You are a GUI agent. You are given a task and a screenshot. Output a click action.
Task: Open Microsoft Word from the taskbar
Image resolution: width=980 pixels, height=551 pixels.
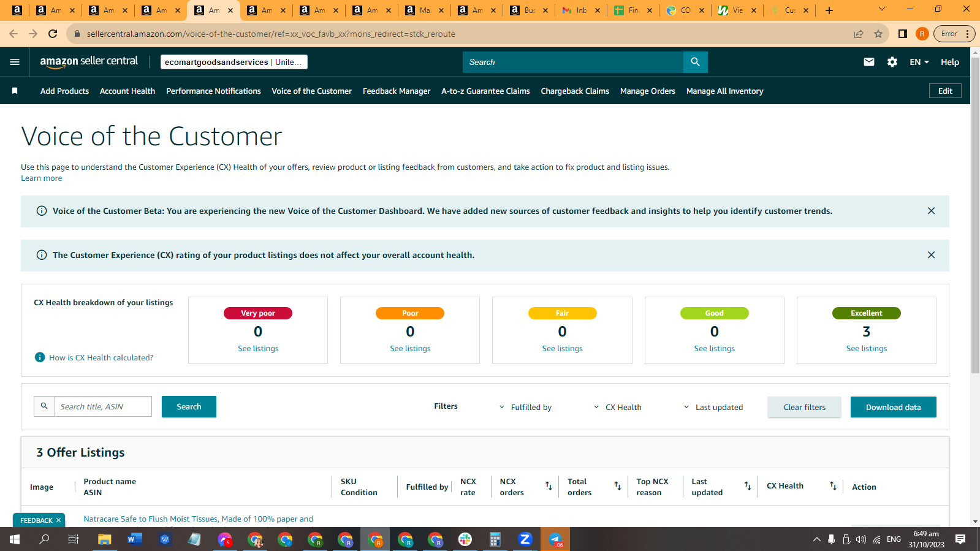134,539
